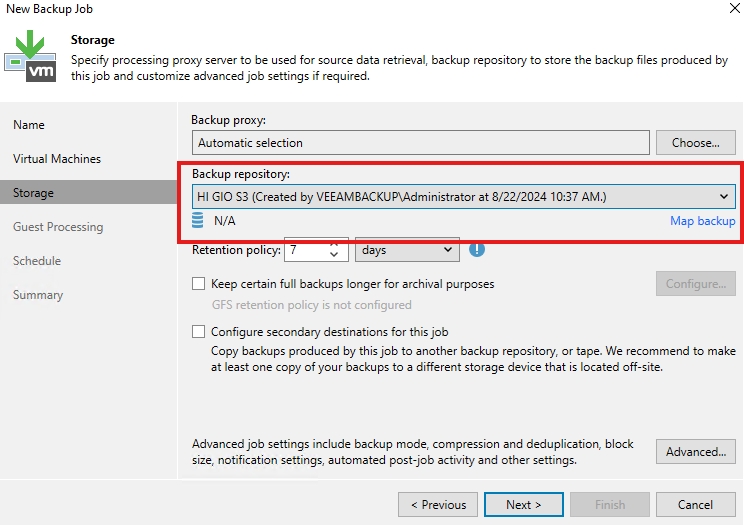The image size is (744, 525).
Task: Click the VM backup wizard icon
Action: 30,55
